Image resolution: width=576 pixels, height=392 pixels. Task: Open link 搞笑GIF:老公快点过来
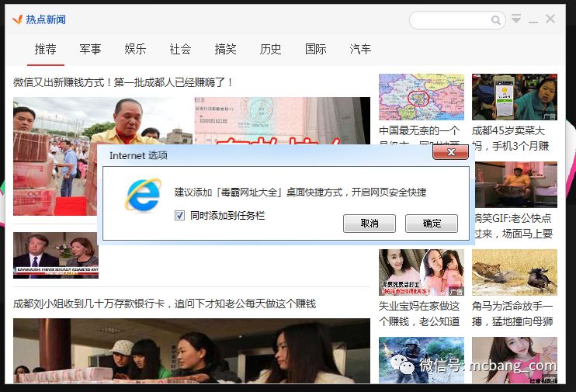[x=513, y=226]
